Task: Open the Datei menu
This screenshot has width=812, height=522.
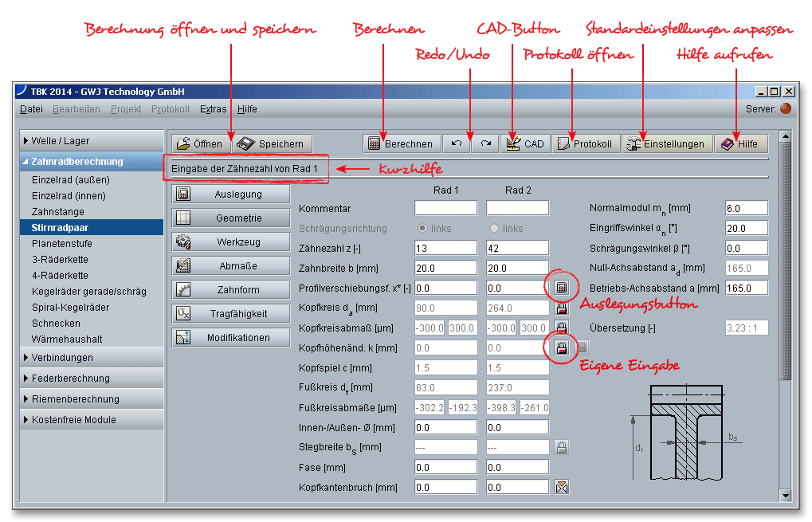Action: (31, 109)
